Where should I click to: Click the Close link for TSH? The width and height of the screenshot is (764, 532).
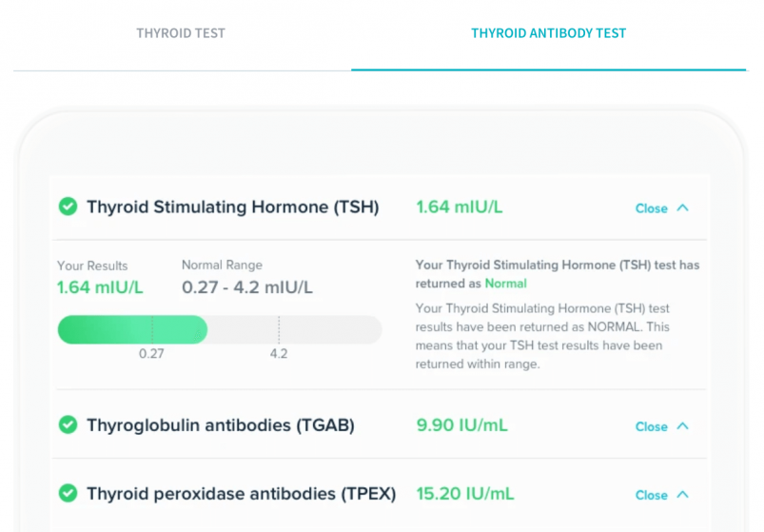(x=651, y=208)
